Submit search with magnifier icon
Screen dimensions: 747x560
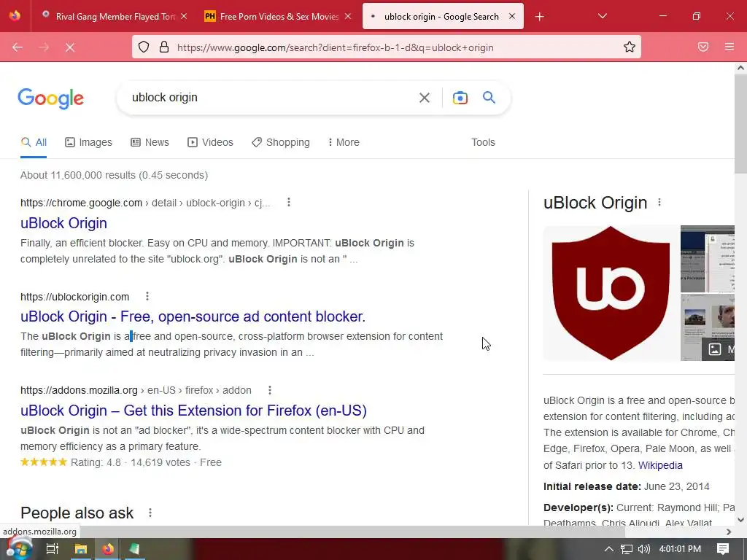489,98
